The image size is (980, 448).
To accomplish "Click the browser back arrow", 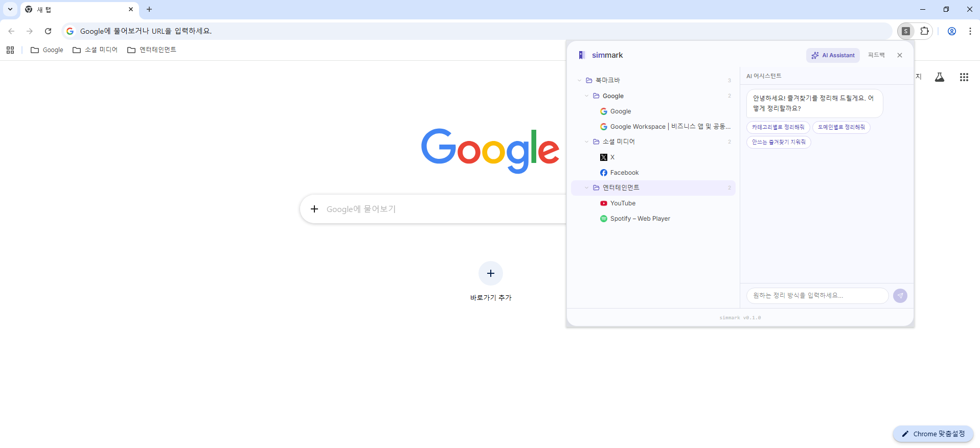I will click(x=11, y=31).
